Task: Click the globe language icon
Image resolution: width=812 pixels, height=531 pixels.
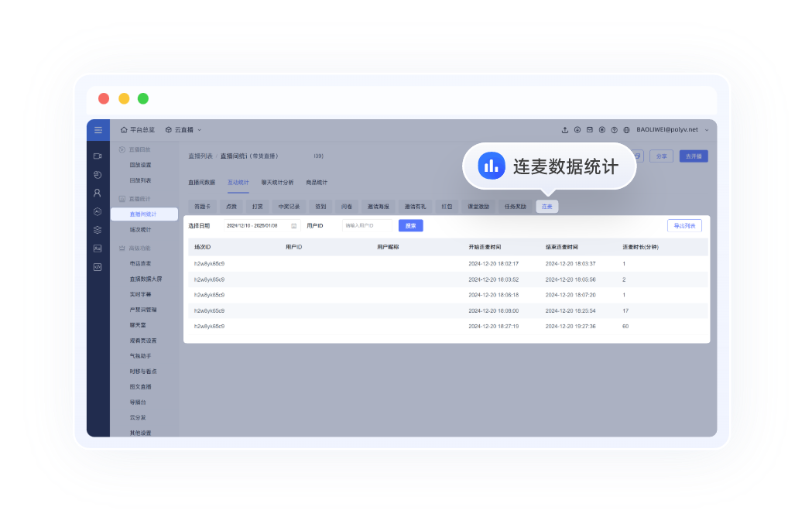Action: coord(626,130)
